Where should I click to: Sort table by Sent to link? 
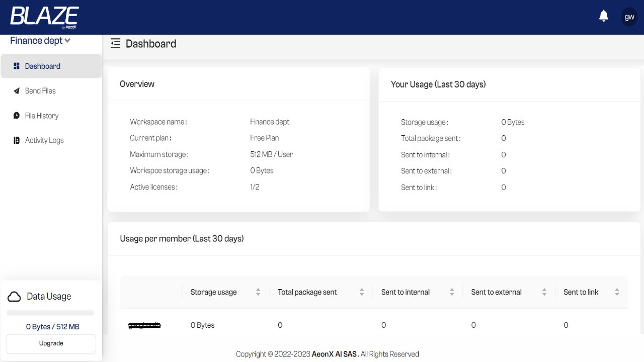tap(617, 292)
